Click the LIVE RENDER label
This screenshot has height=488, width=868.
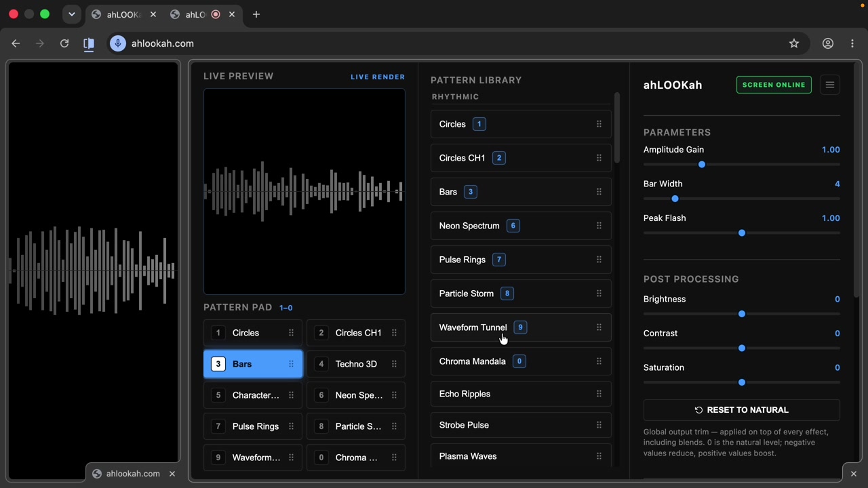[x=378, y=77]
